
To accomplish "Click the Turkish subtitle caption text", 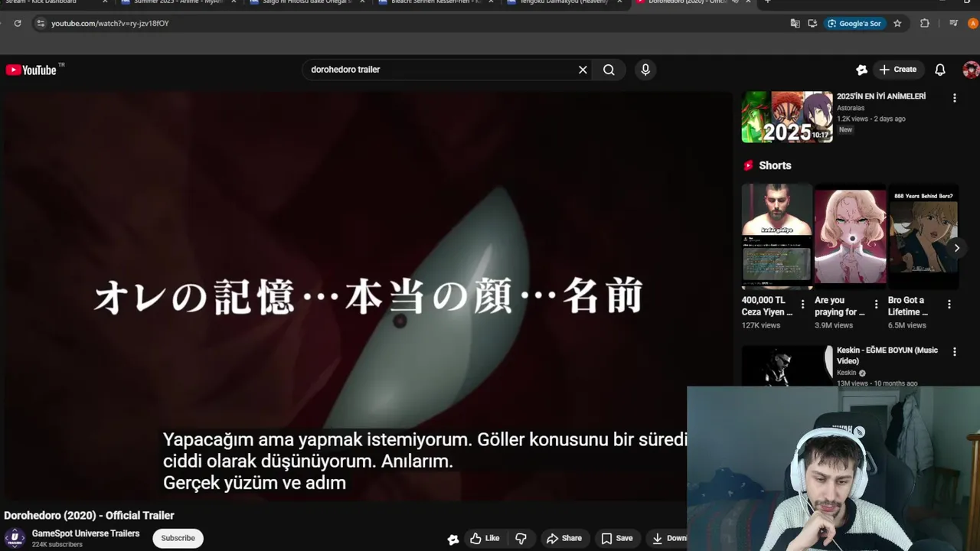I will (425, 461).
